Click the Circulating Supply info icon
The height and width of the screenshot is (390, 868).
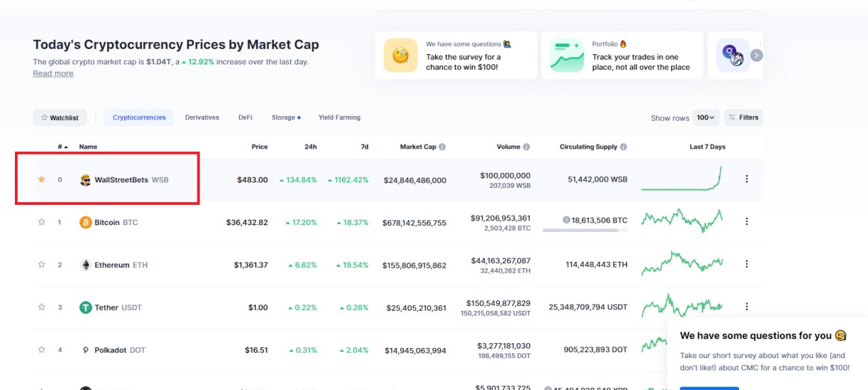[623, 147]
